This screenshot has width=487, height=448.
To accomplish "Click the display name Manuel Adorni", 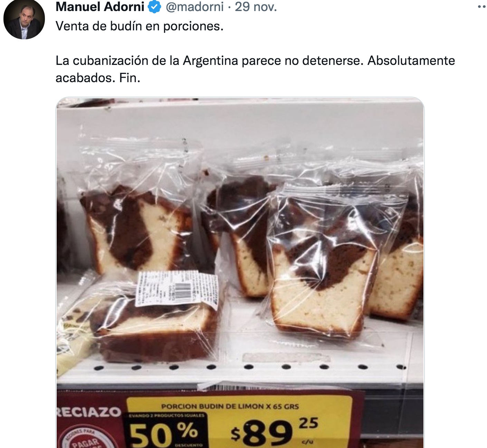I will pyautogui.click(x=100, y=7).
